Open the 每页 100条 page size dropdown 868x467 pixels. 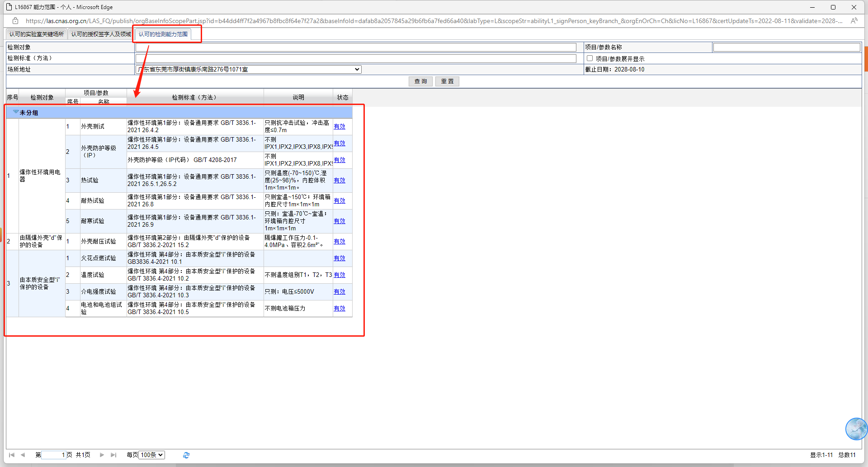(x=151, y=455)
